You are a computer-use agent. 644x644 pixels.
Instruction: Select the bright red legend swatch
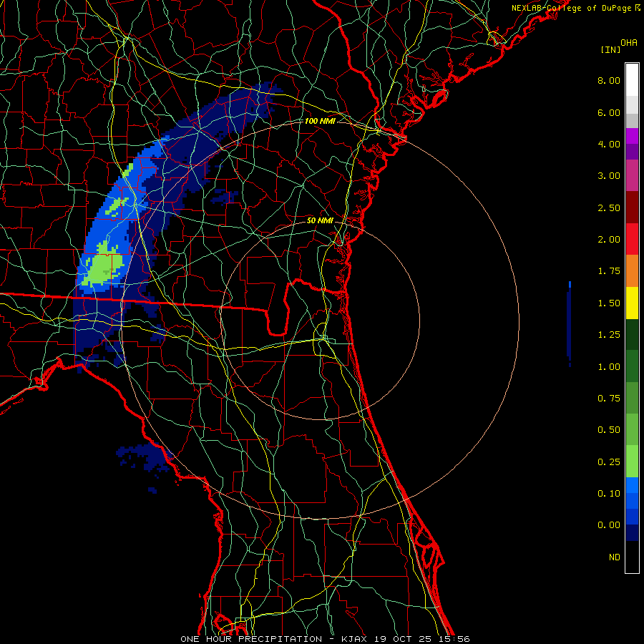[632, 239]
